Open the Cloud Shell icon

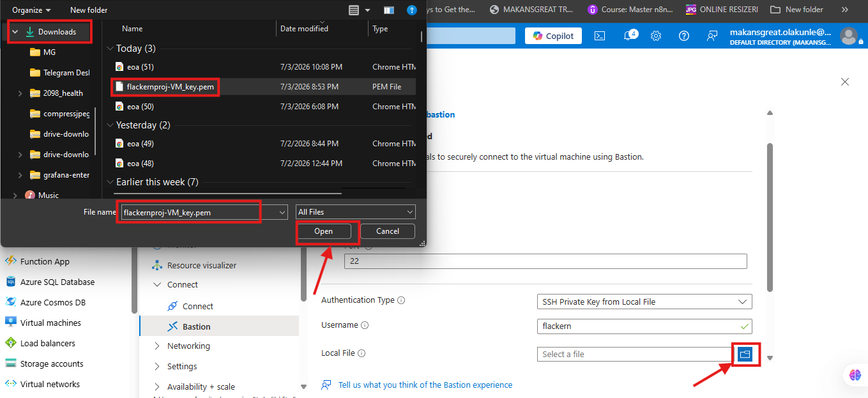[x=600, y=36]
